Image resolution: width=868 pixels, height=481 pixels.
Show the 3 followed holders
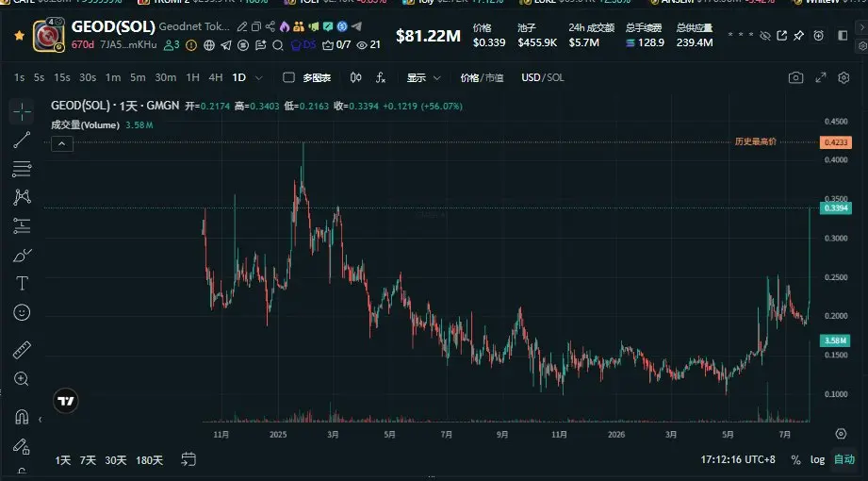172,45
